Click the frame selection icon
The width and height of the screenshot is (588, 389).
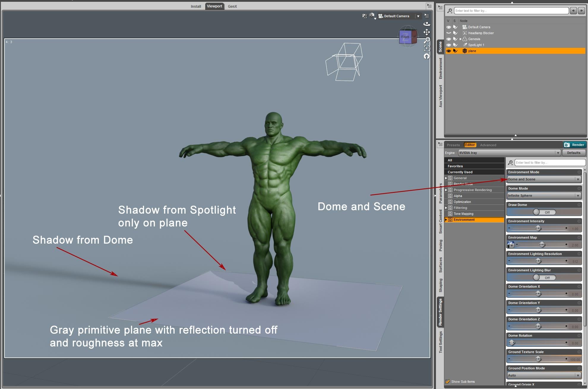tap(427, 48)
